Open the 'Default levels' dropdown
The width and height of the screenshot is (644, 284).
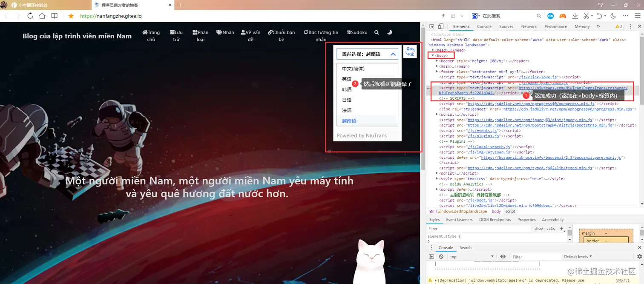(578, 257)
